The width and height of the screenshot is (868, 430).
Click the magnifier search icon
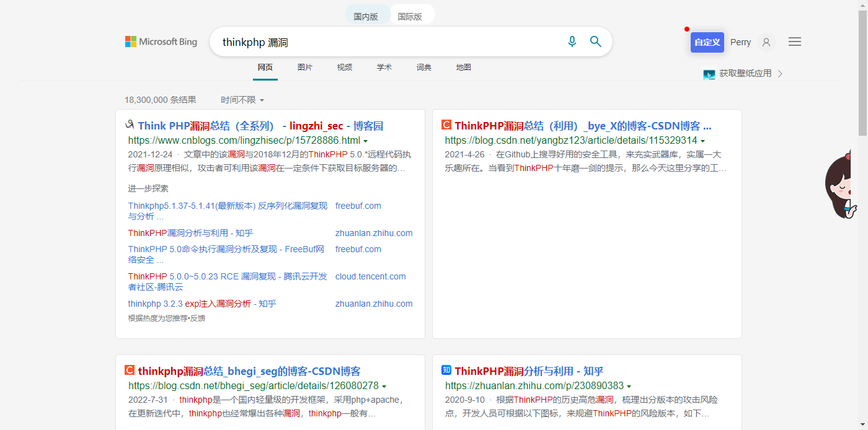point(596,42)
